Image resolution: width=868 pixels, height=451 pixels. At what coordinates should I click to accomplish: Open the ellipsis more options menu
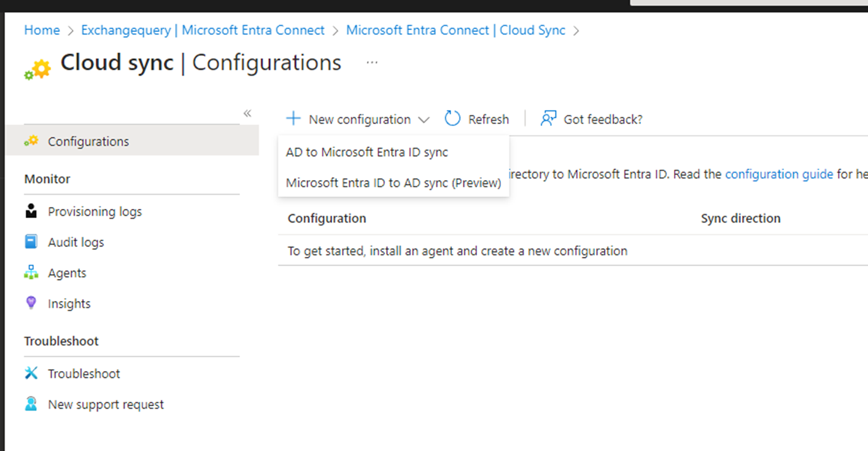tap(372, 63)
